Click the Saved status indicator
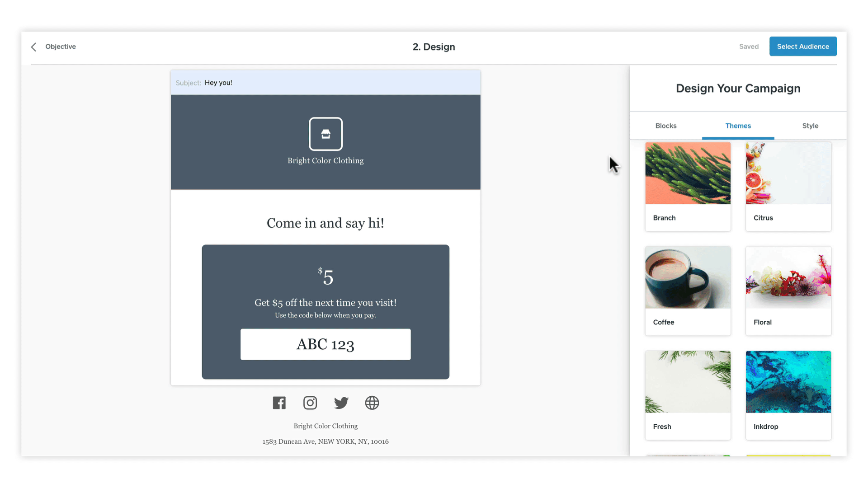The width and height of the screenshot is (868, 488). pyautogui.click(x=748, y=47)
